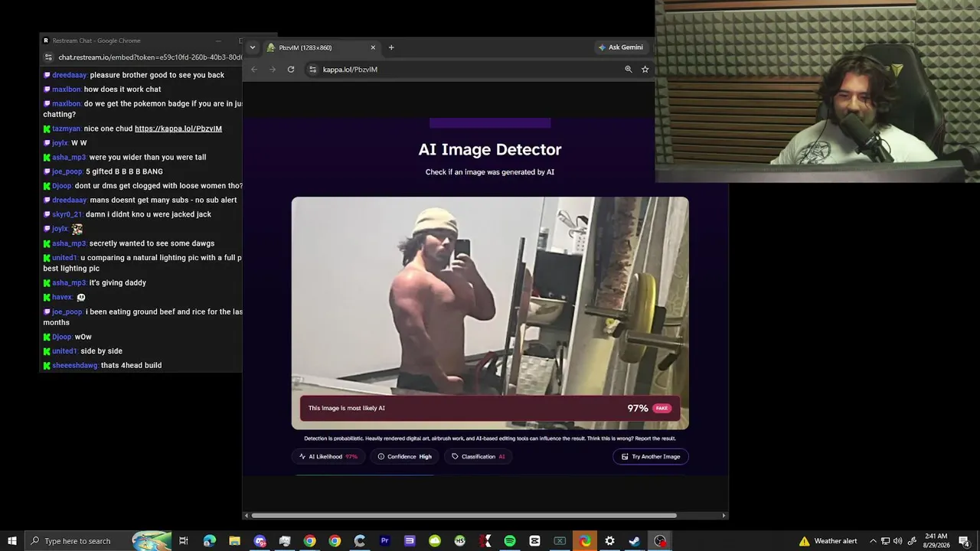Viewport: 980px width, 551px height.
Task: Open the volume control in system tray
Action: pos(897,541)
